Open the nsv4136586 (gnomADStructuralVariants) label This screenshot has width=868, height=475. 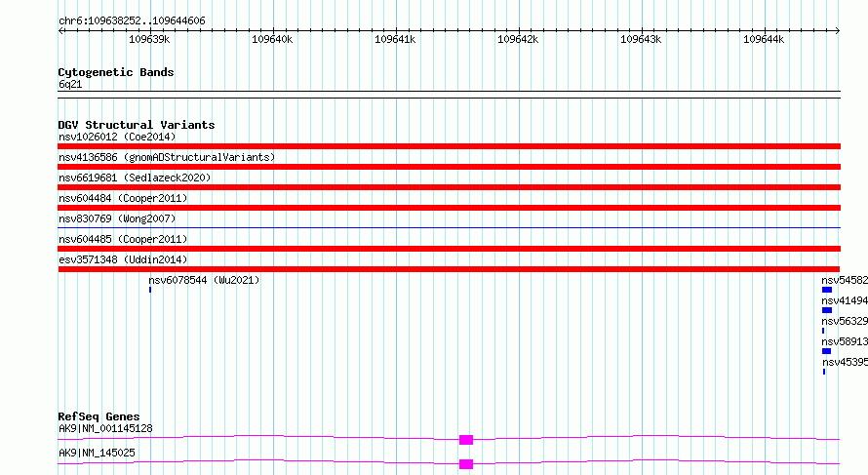167,157
